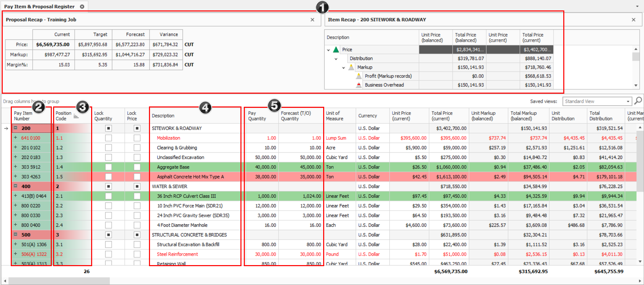Click the Position Code sort indicator icon
This screenshot has width=644, height=285.
pos(76,116)
